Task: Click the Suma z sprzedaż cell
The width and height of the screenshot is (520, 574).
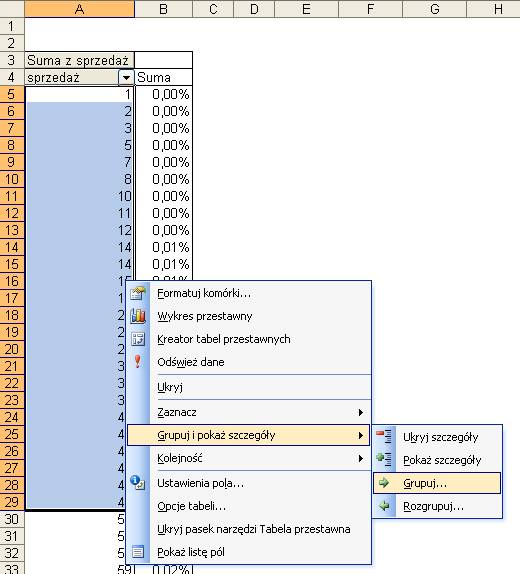Action: 79,60
